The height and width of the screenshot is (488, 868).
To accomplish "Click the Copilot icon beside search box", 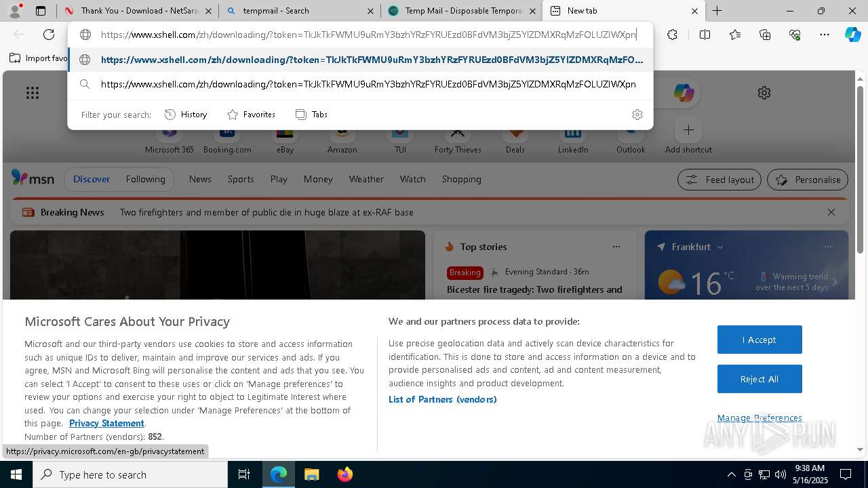I will (x=684, y=93).
